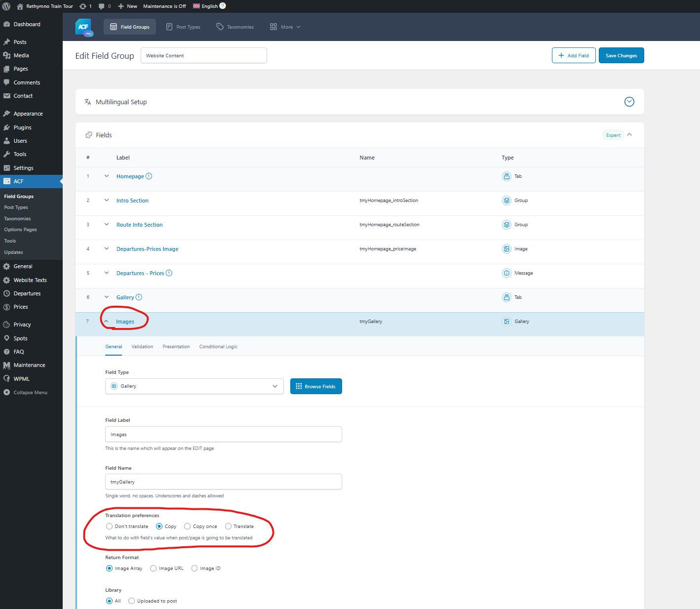Click Collapse Menu in the sidebar
This screenshot has height=609, width=700.
[x=26, y=393]
